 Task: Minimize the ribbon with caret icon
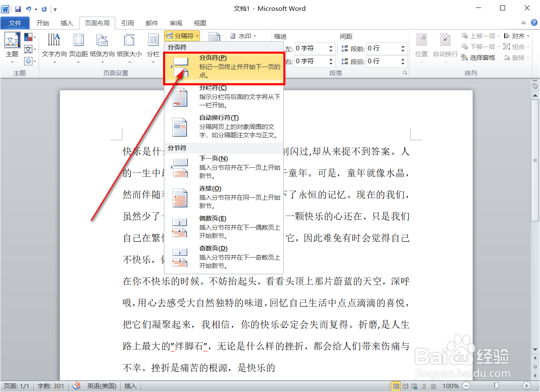[523, 23]
